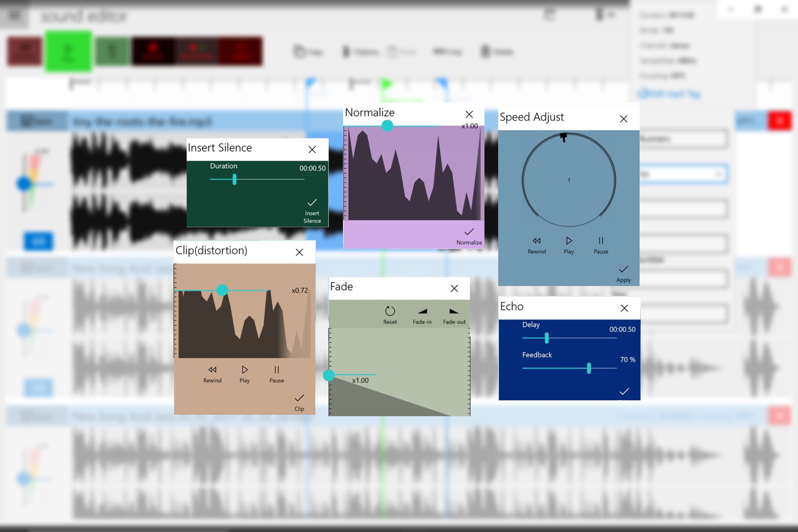Apply the Echo effect with the checkmark
This screenshot has width=798, height=532.
coord(624,392)
